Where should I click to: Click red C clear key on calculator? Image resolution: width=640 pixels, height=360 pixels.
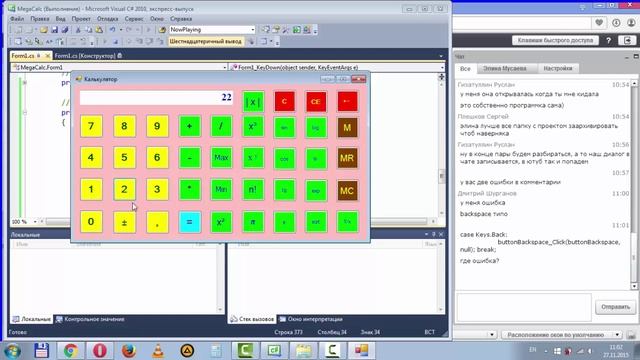[284, 101]
